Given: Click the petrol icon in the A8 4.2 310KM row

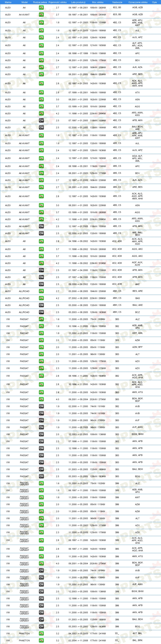Looking at the screenshot, I should 41,263.
